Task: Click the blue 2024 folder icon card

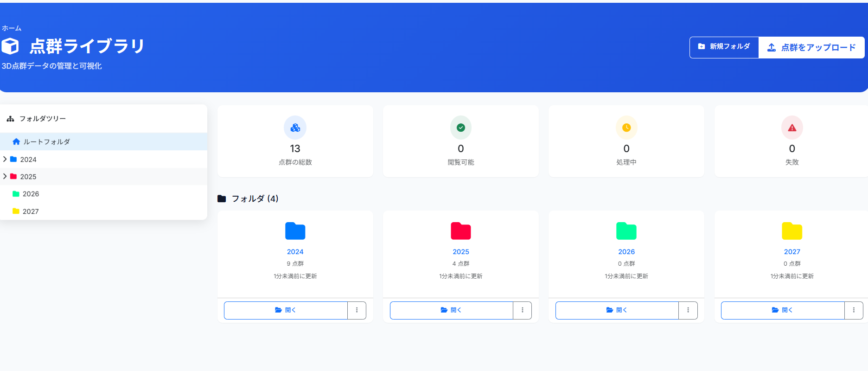Action: click(x=295, y=231)
